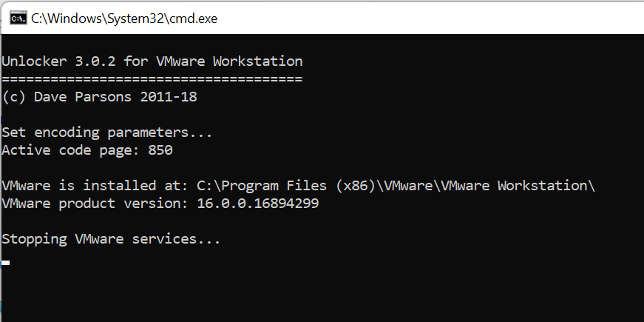
Task: Click the build number "16.0.0.16894299"
Action: click(x=258, y=202)
